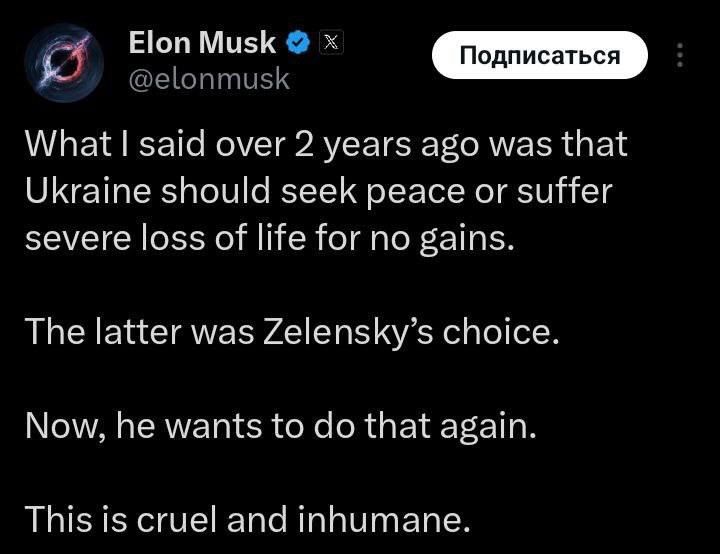Screen dimensions: 720x554
Task: Click the line "Ukraine should seek peace or suffer"
Action: click(319, 192)
